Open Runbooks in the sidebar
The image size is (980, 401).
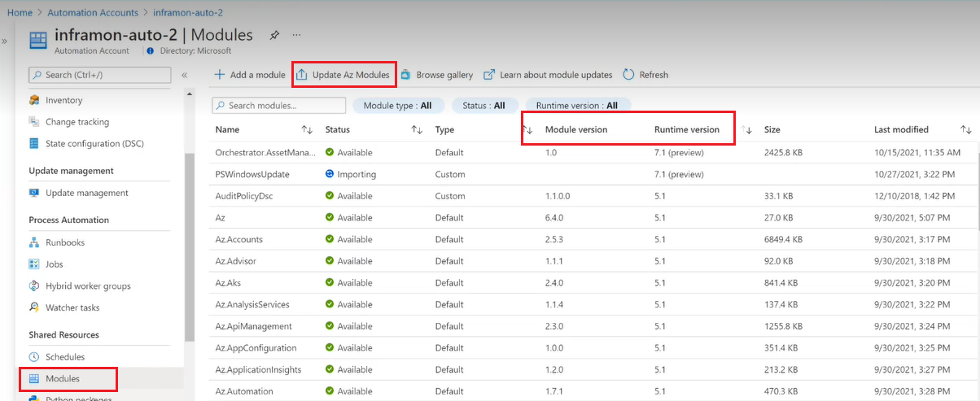(64, 242)
